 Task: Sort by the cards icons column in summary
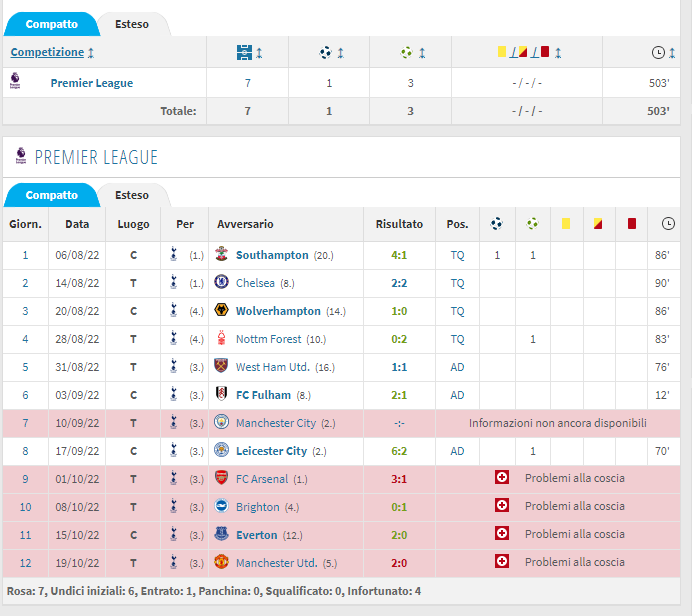523,53
